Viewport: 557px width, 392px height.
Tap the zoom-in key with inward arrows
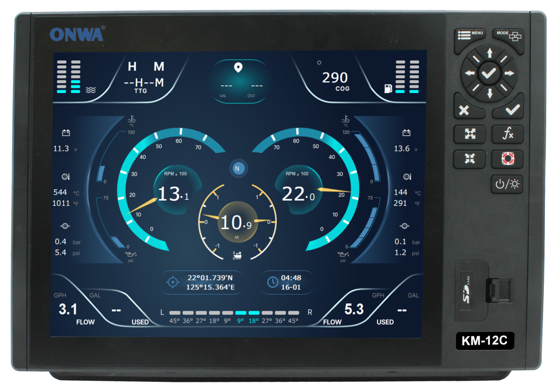(x=470, y=159)
